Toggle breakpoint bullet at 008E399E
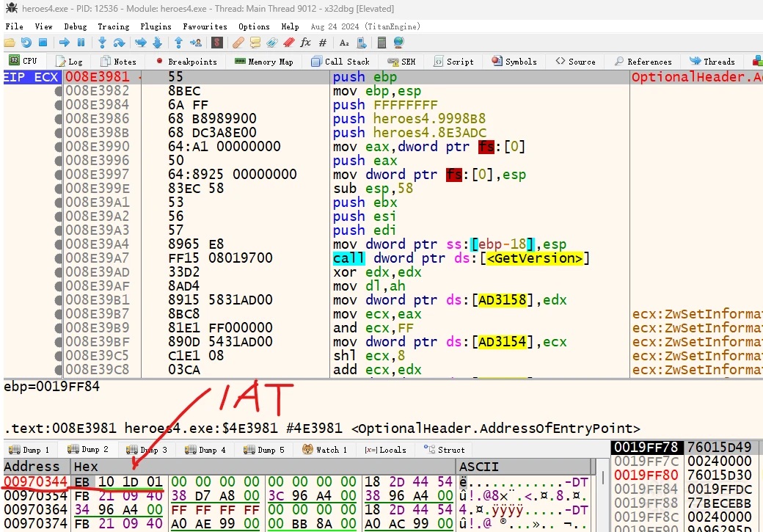 point(59,189)
